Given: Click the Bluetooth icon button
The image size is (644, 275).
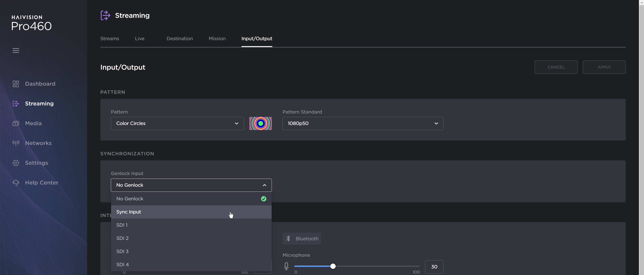Looking at the screenshot, I should pos(302,239).
